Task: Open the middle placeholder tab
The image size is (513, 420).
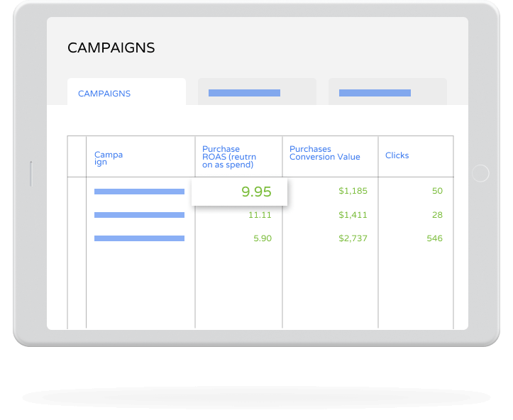Action: pyautogui.click(x=257, y=92)
